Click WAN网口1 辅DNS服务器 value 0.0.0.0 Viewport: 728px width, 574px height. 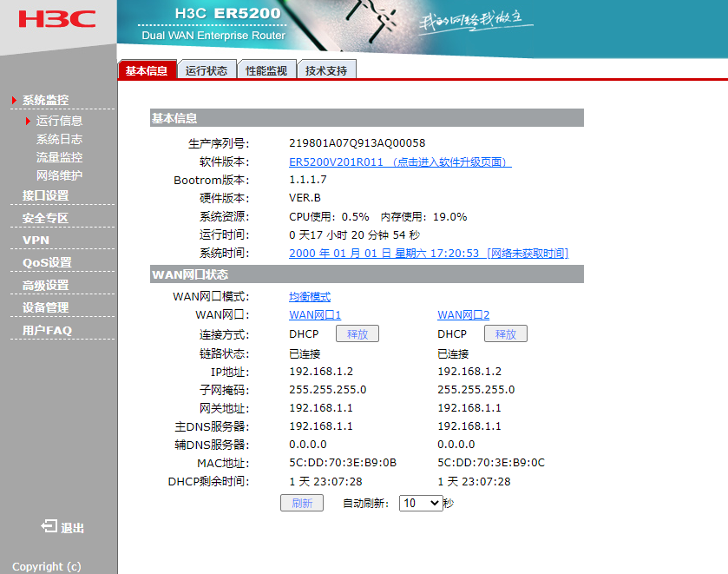pyautogui.click(x=307, y=445)
